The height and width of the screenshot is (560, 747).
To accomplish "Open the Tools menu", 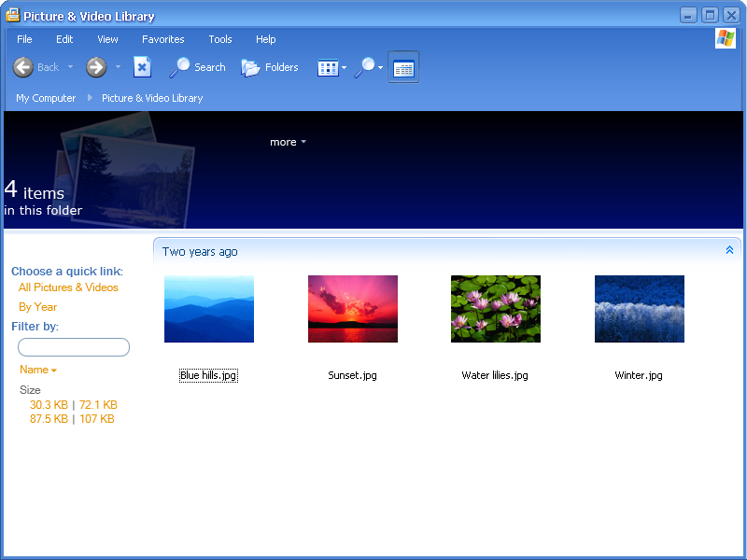I will (220, 39).
